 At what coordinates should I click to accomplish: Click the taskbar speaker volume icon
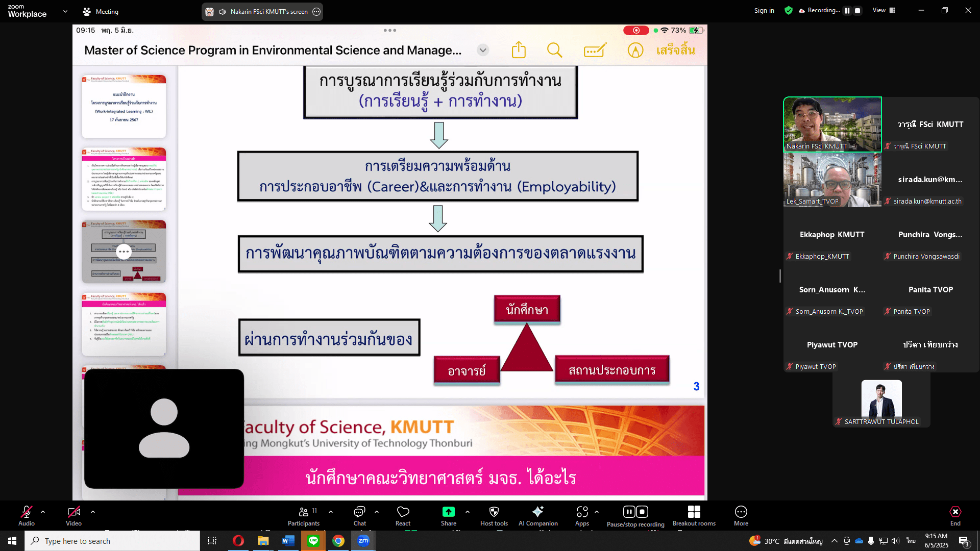point(896,541)
